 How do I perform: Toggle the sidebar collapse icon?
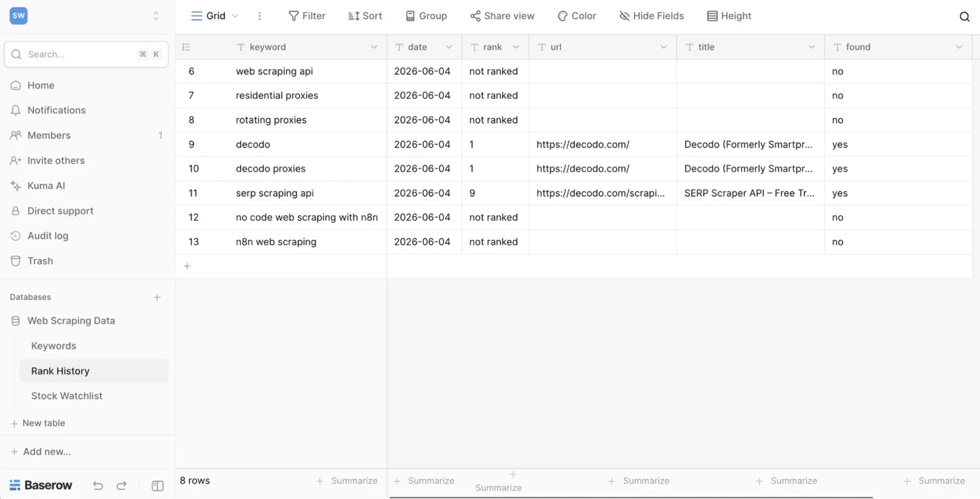click(158, 486)
